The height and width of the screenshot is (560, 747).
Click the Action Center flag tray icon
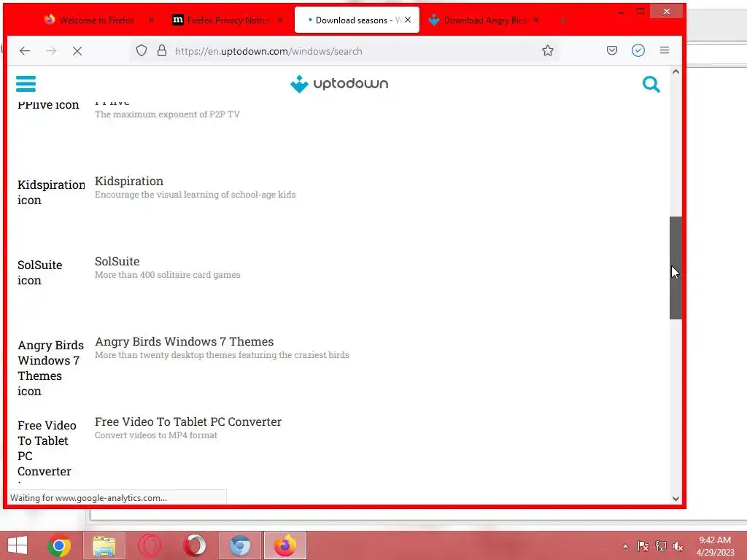(643, 546)
